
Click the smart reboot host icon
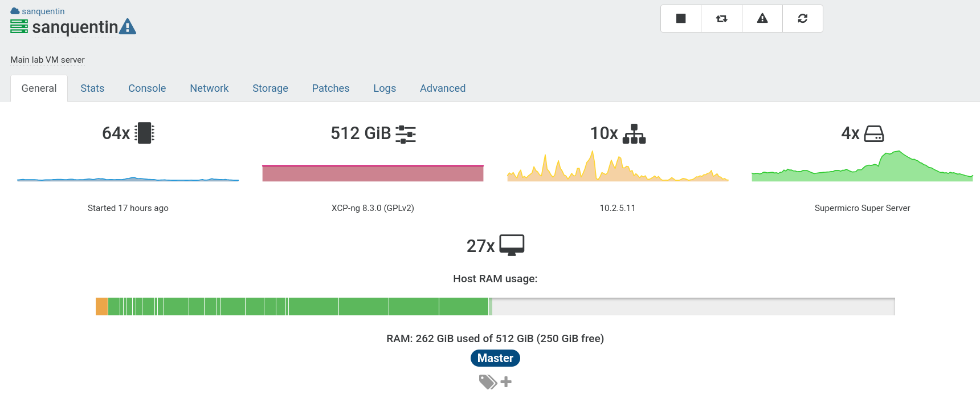[x=721, y=19]
